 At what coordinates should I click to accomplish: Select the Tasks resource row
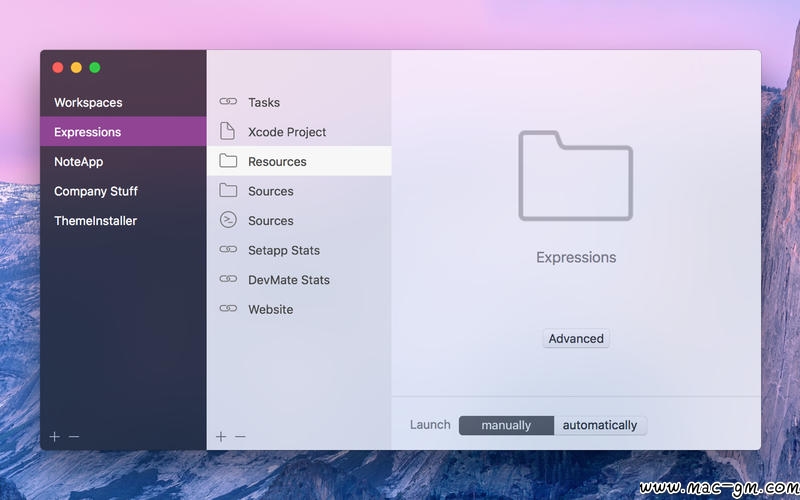point(299,102)
